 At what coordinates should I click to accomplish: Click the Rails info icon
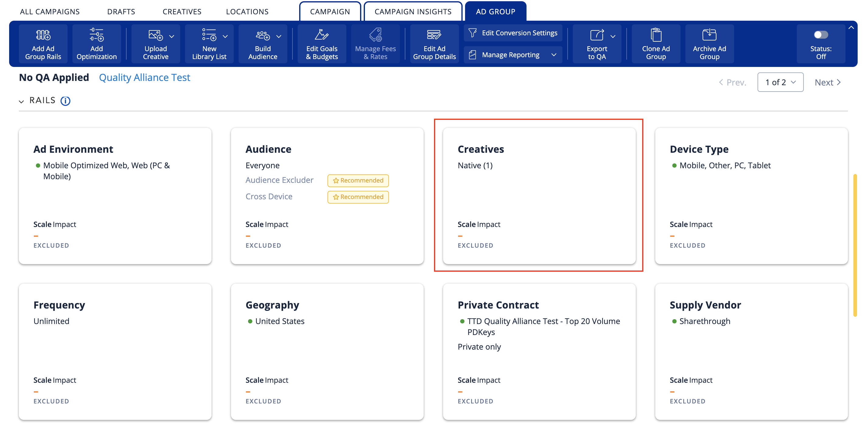(65, 101)
